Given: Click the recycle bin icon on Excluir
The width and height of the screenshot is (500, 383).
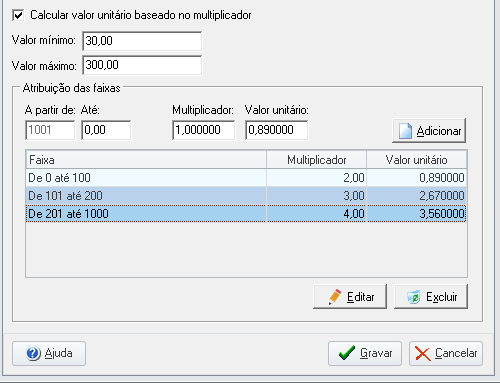Looking at the screenshot, I should tap(414, 297).
